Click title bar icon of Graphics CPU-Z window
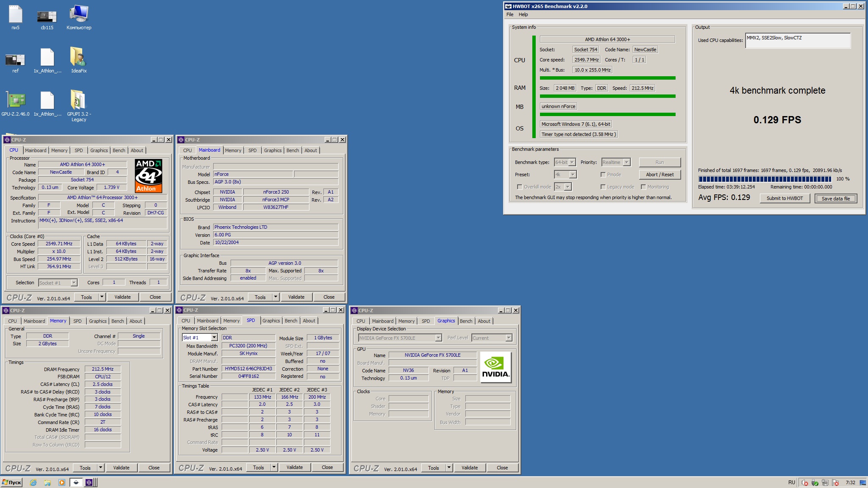 click(x=354, y=311)
